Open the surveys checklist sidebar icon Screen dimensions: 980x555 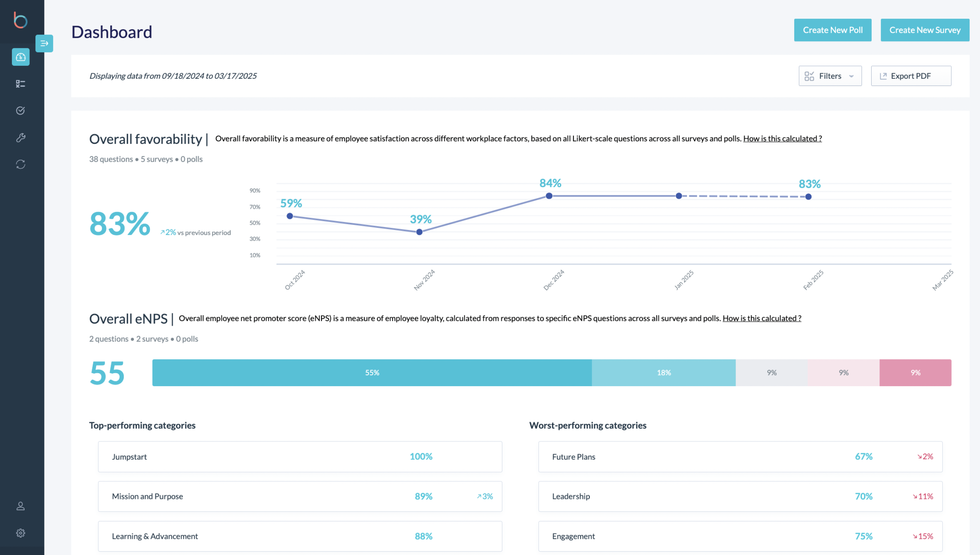(21, 84)
